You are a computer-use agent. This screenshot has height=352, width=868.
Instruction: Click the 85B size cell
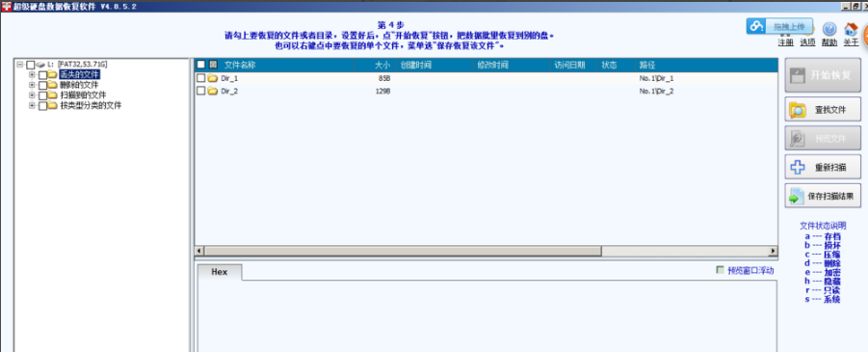[384, 79]
